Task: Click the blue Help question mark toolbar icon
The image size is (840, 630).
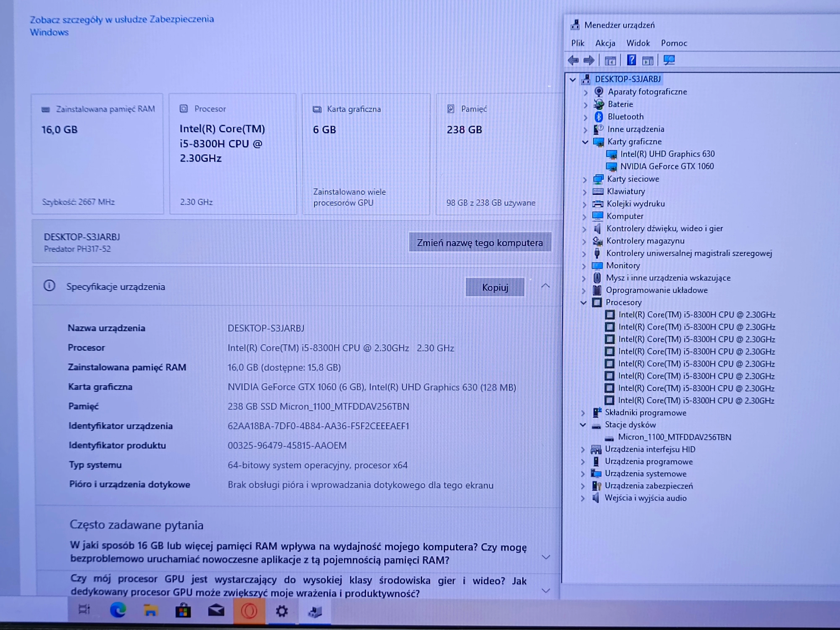Action: click(631, 60)
